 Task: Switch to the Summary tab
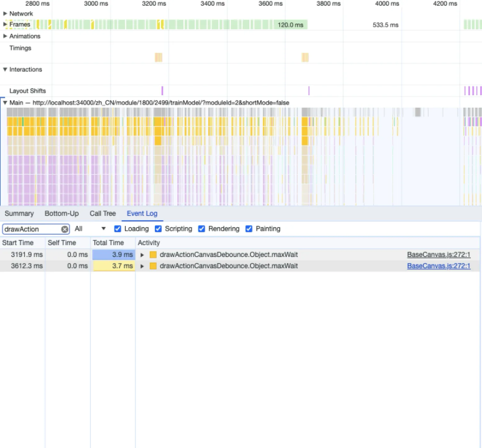click(19, 213)
